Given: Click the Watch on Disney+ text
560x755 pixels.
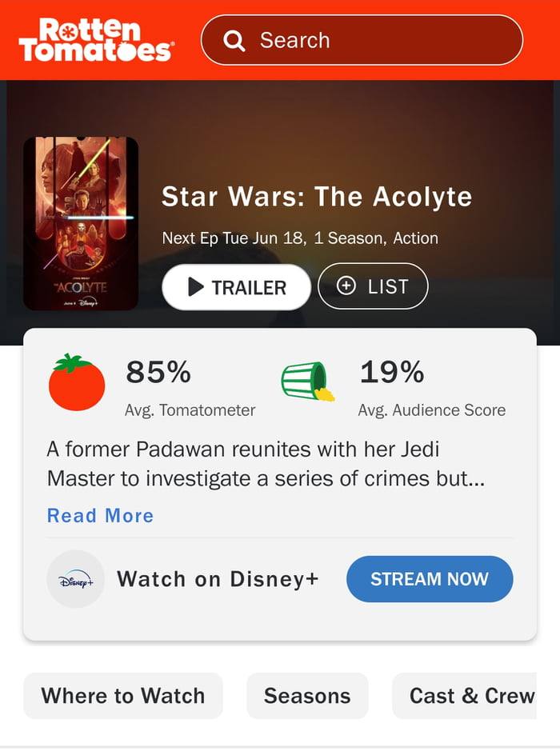Looking at the screenshot, I should (x=218, y=579).
